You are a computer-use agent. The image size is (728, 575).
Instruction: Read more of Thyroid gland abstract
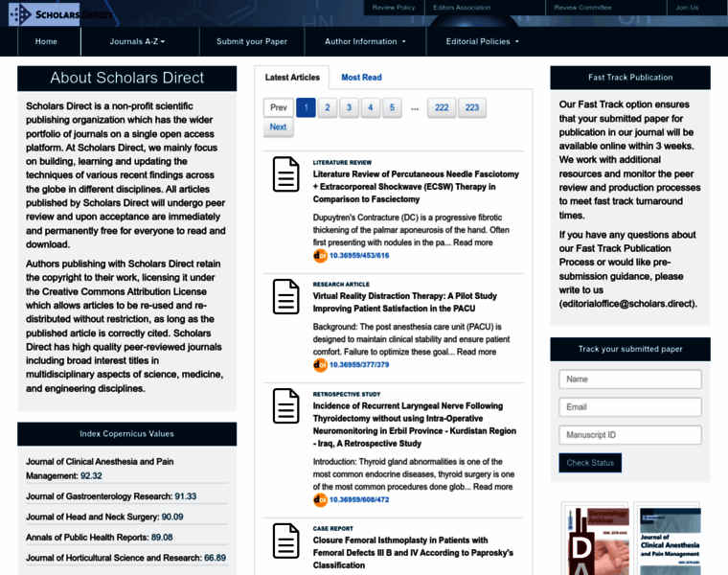pos(492,487)
